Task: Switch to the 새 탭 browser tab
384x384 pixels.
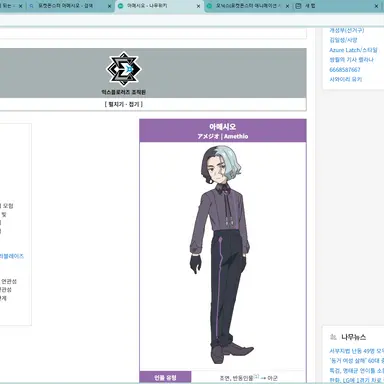Action: coord(337,6)
